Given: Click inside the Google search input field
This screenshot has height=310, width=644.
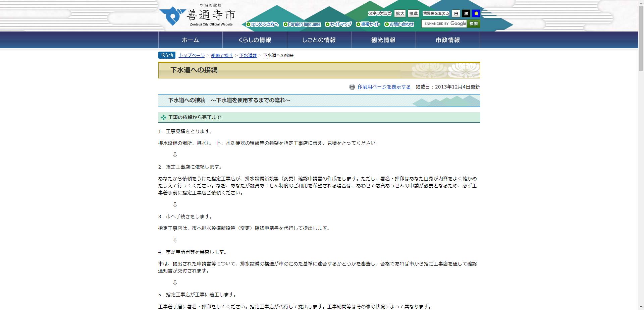Looking at the screenshot, I should pos(443,23).
